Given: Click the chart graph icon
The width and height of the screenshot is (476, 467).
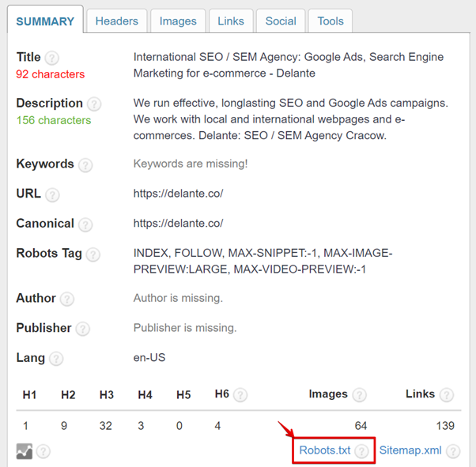Looking at the screenshot, I should click(25, 451).
